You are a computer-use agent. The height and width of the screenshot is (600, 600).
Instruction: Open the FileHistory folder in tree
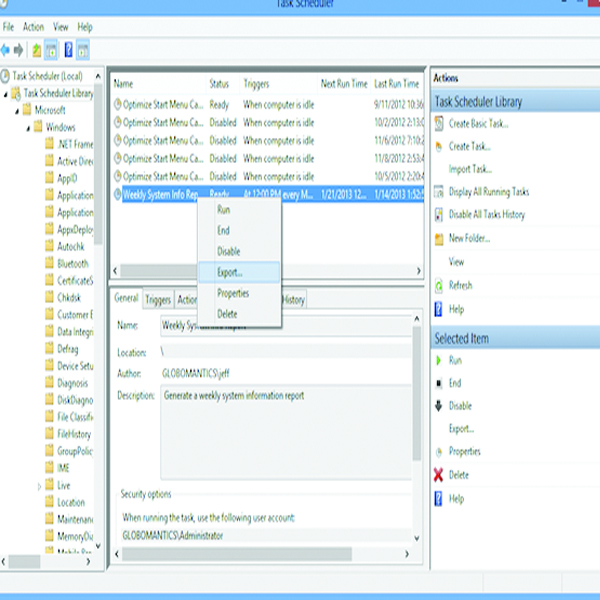[x=74, y=434]
